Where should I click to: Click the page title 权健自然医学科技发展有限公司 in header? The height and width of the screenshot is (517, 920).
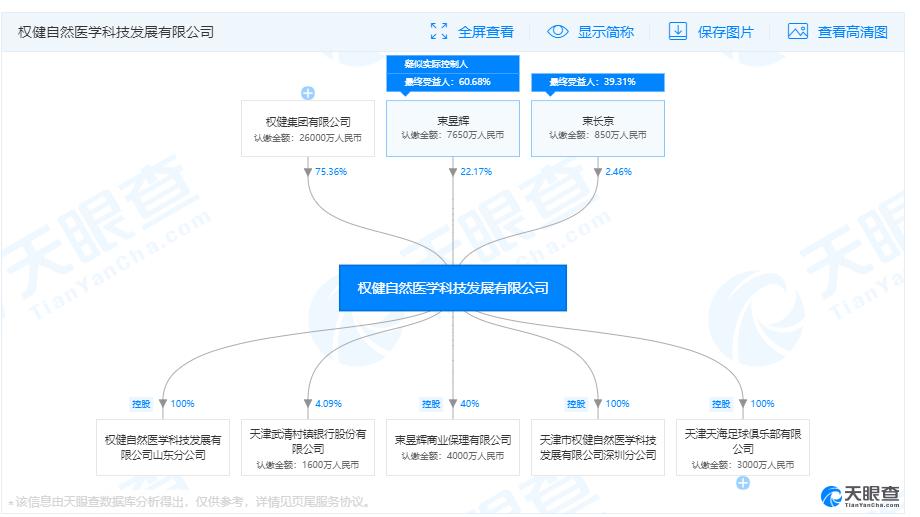coord(116,32)
